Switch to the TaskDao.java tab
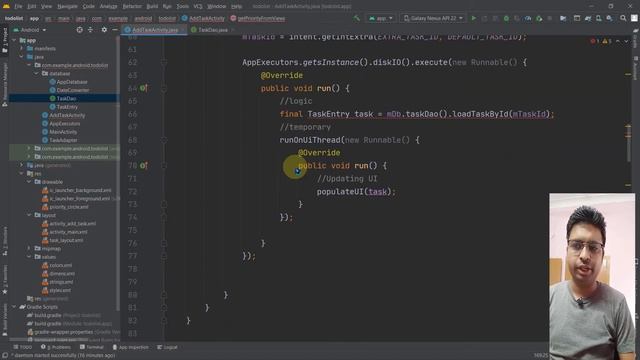The height and width of the screenshot is (360, 640). pyautogui.click(x=212, y=30)
